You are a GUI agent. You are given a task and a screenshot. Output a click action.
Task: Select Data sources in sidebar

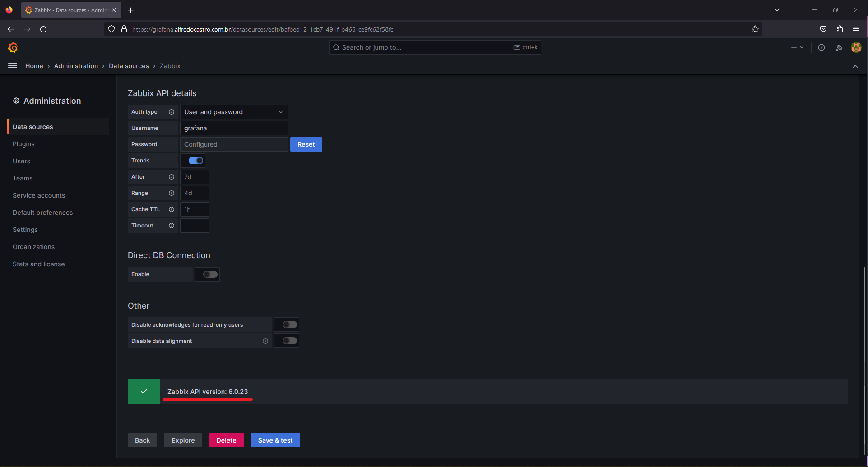click(58, 127)
